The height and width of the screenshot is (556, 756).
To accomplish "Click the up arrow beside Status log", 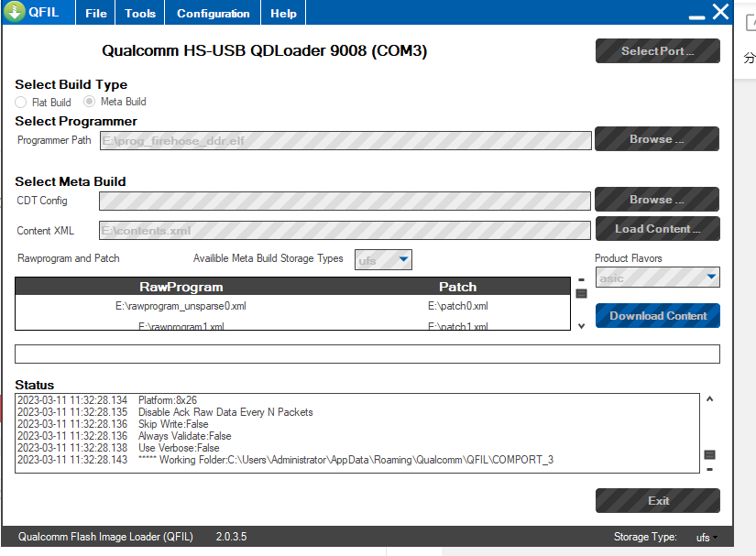I will coord(709,399).
